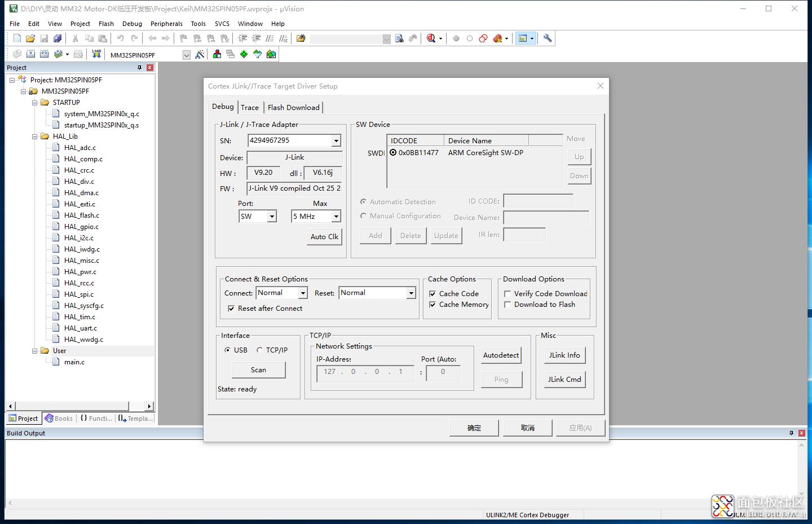Click the JLink Cmd button
Viewport: 812px width, 524px height.
point(565,380)
